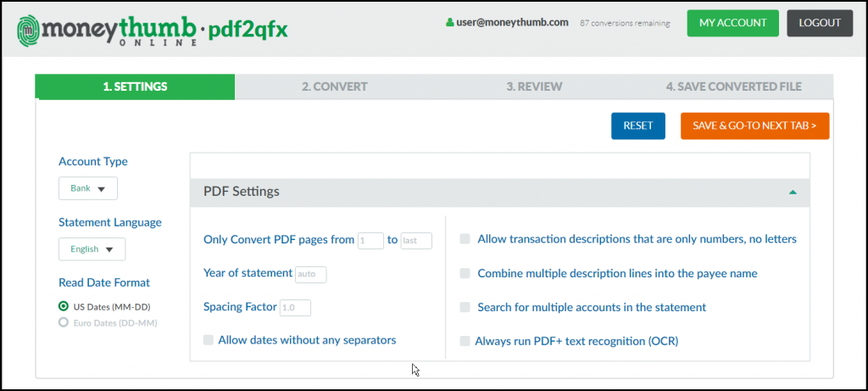The width and height of the screenshot is (868, 391).
Task: Open the 3. REVIEW tab
Action: pyautogui.click(x=534, y=87)
